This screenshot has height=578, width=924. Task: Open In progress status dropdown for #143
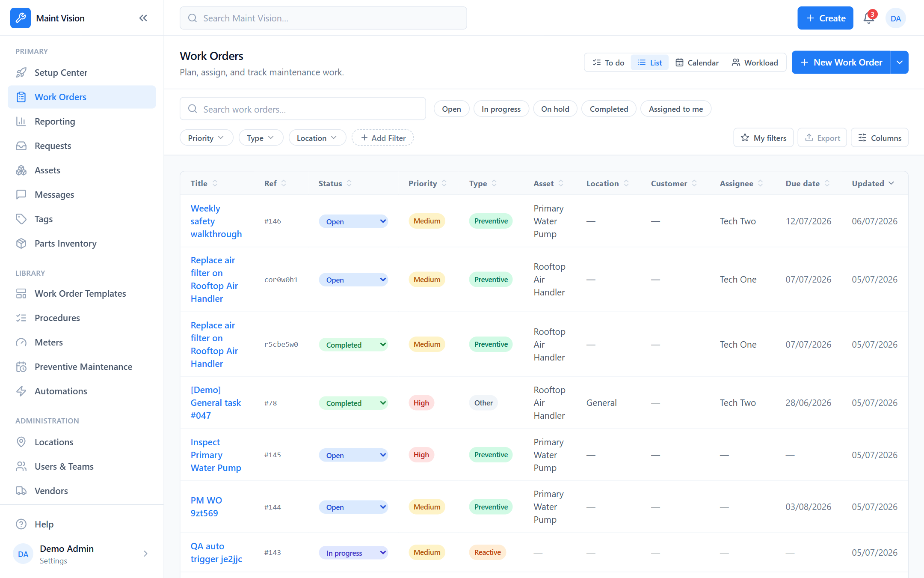pyautogui.click(x=353, y=553)
